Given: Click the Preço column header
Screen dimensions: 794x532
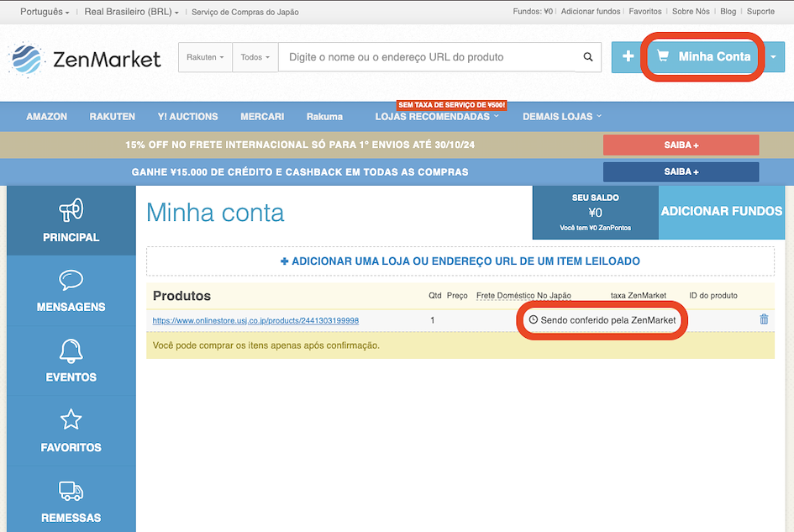Looking at the screenshot, I should coord(457,295).
